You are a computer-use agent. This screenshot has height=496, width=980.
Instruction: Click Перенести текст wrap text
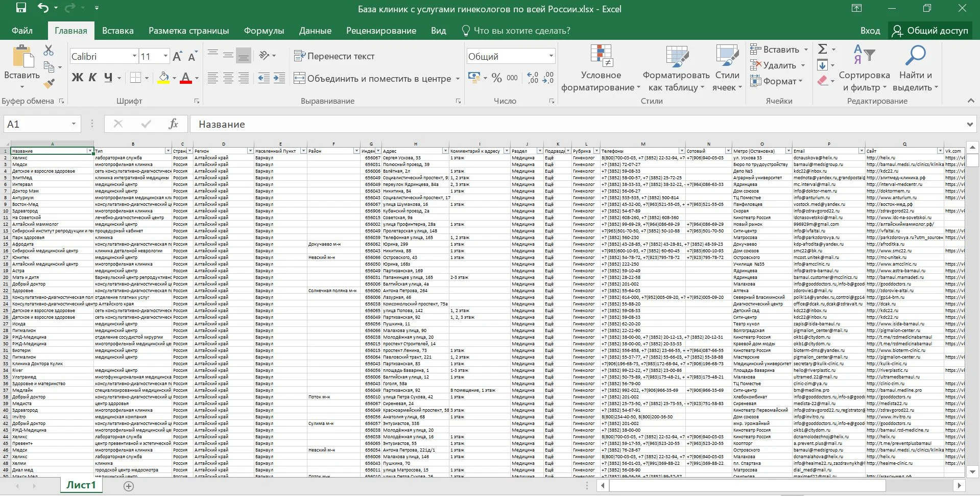click(x=334, y=56)
